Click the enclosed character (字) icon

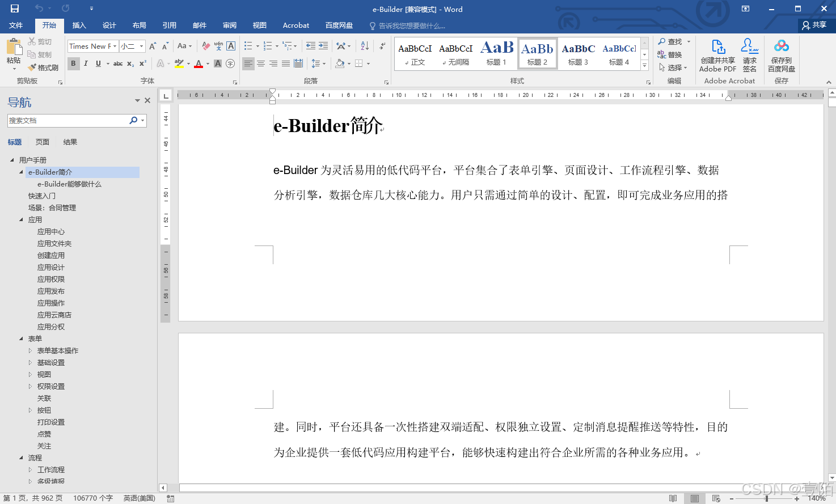tap(230, 63)
